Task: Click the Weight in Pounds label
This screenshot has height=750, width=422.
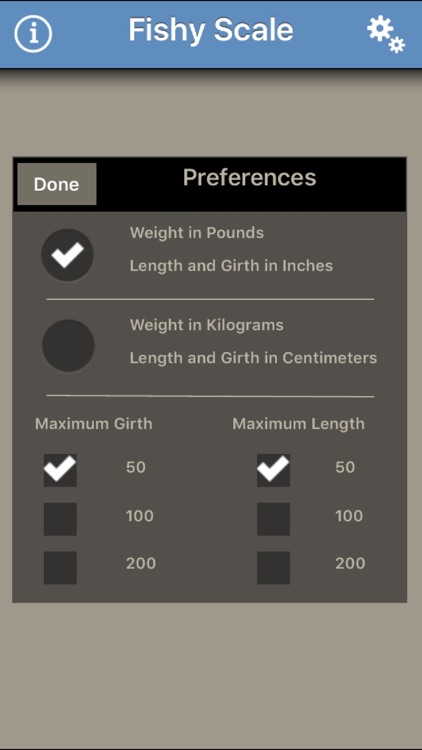Action: point(197,233)
